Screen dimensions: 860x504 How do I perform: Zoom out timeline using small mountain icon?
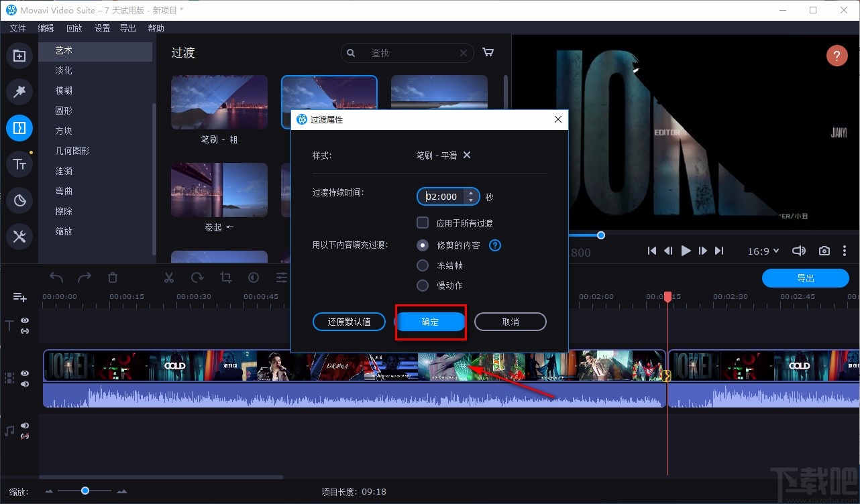coord(49,491)
